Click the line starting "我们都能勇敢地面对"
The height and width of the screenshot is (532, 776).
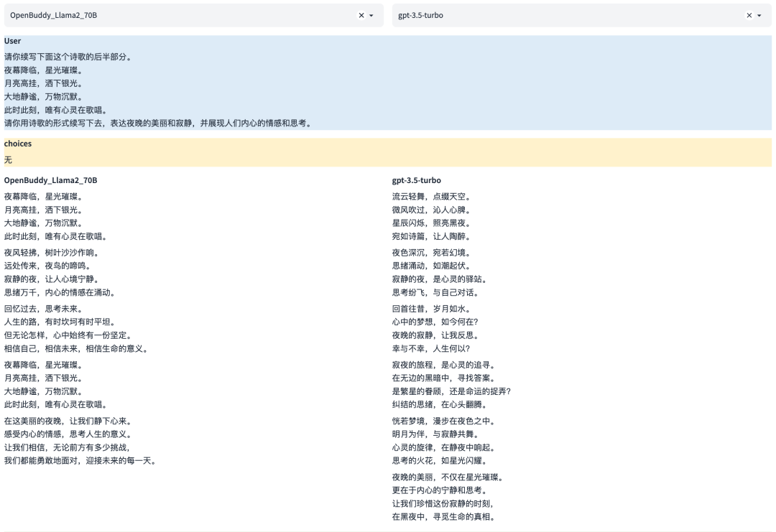81,461
